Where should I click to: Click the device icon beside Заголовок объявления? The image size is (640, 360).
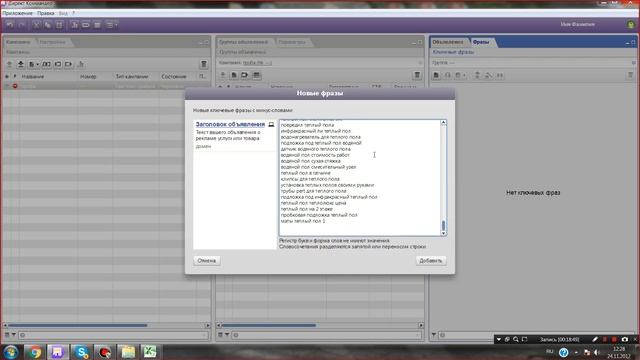[271, 124]
